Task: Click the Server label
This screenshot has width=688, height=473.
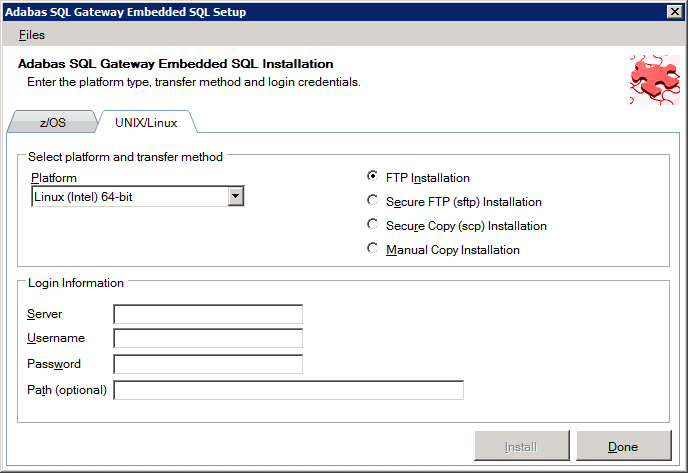Action: point(44,314)
